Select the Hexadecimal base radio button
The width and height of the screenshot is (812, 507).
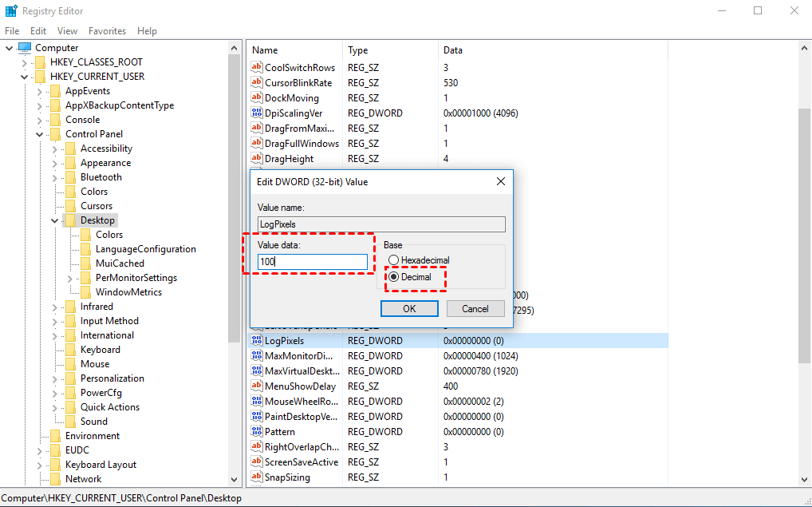click(393, 260)
